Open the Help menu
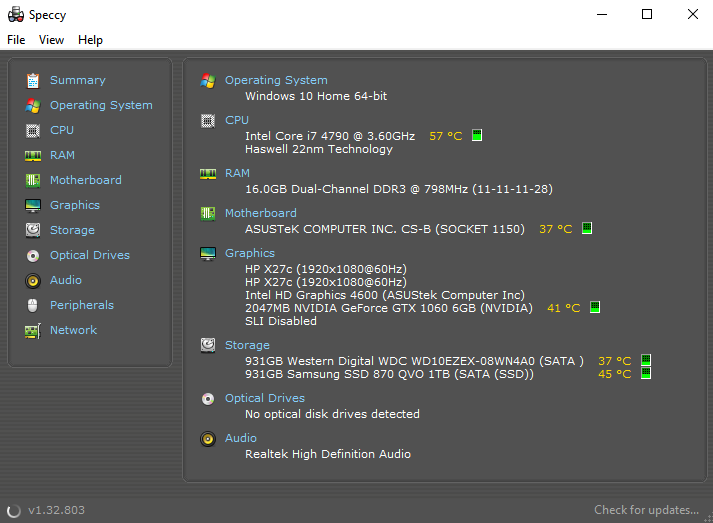Viewport: 713px width, 523px height. point(90,40)
